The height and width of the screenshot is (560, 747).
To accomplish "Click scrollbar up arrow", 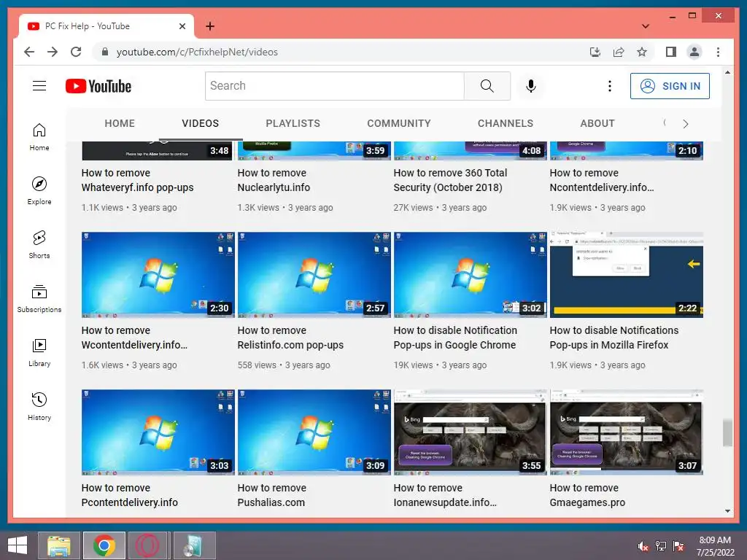I will (x=727, y=72).
